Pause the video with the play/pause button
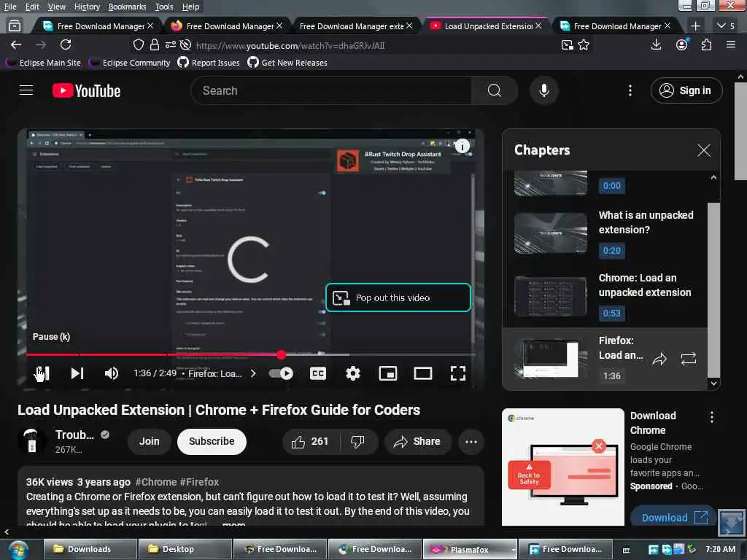 pyautogui.click(x=42, y=373)
